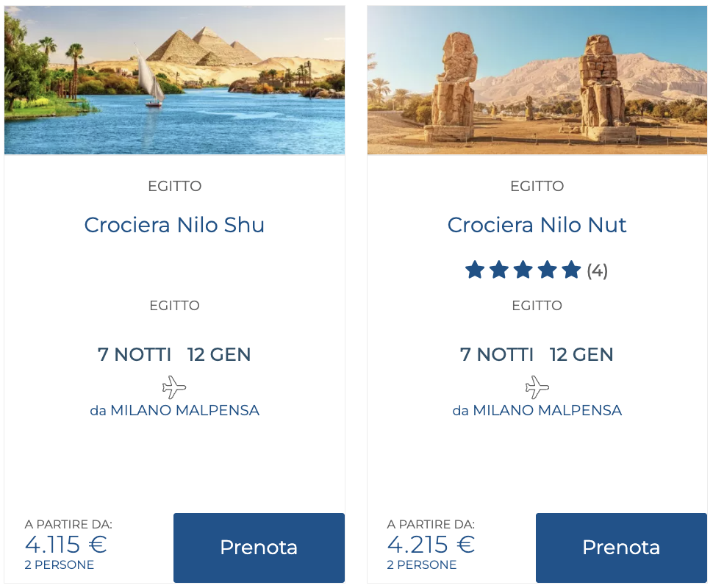Click the Nile pyramids photo on the Shu card
This screenshot has height=588, width=713.
pos(174,80)
